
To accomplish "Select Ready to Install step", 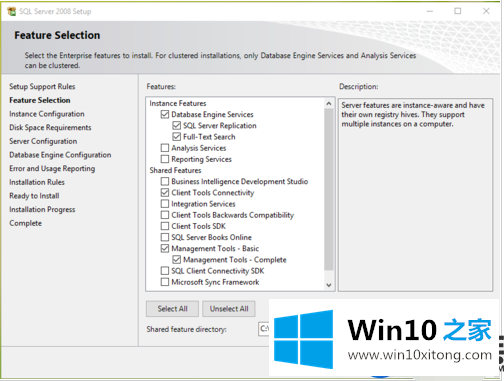I will click(x=34, y=196).
